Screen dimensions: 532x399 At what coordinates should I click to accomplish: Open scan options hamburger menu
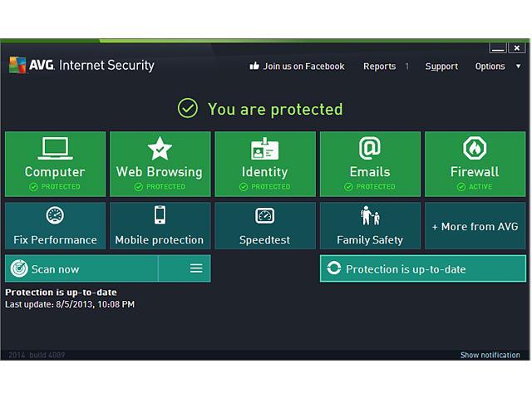click(196, 268)
